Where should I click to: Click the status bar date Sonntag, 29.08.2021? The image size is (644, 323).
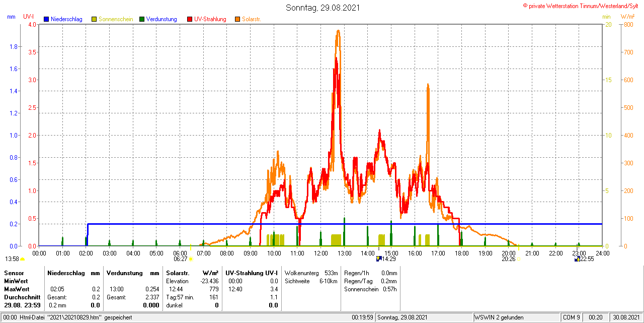[403, 317]
